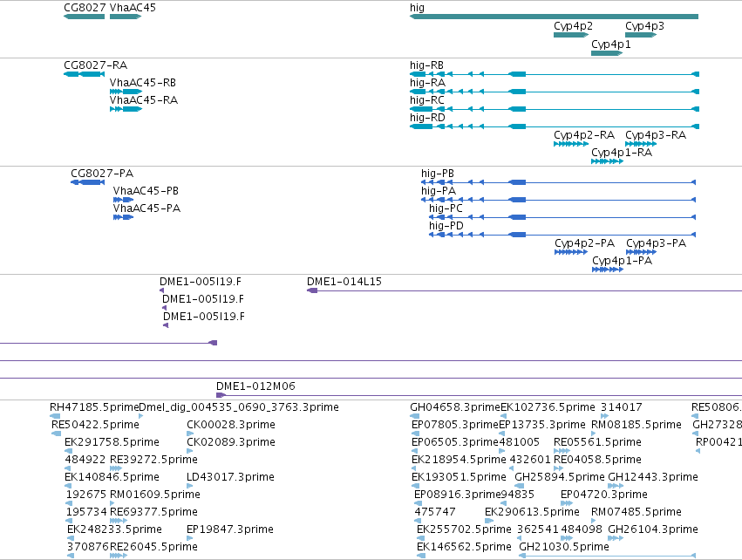Viewport: 742px width, 560px height.
Task: Click the hig-RA transcript label
Action: [x=428, y=83]
